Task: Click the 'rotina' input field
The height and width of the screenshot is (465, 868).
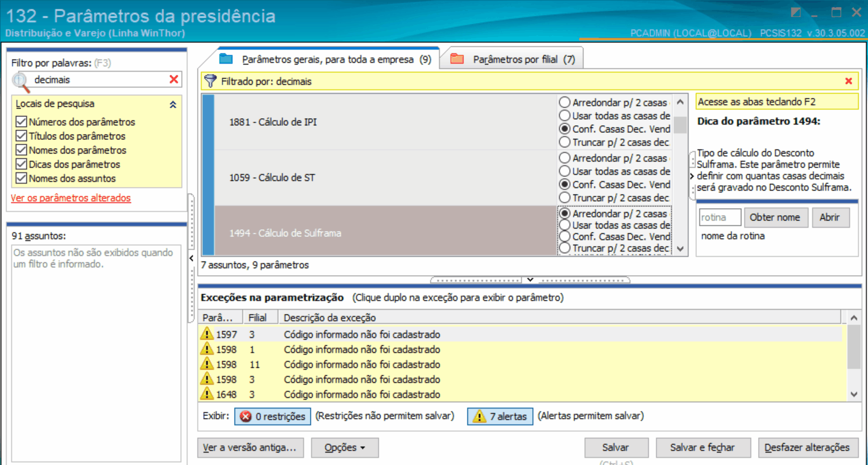Action: coord(720,218)
